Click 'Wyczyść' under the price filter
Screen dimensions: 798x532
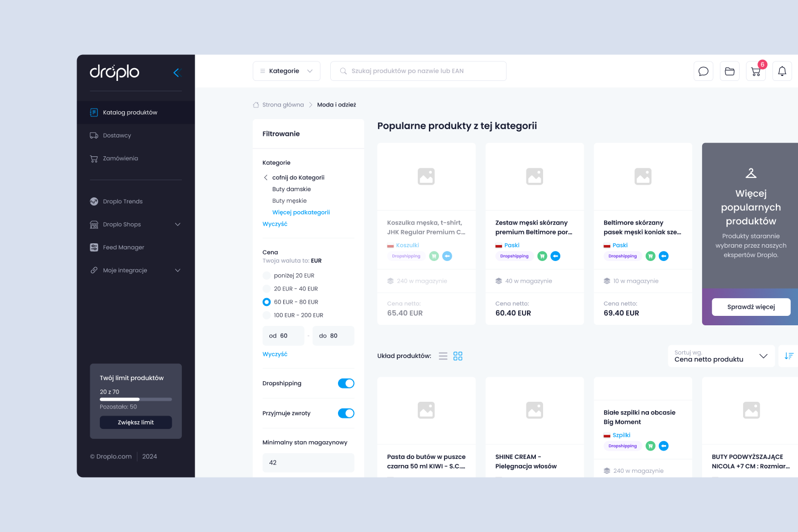click(x=275, y=355)
